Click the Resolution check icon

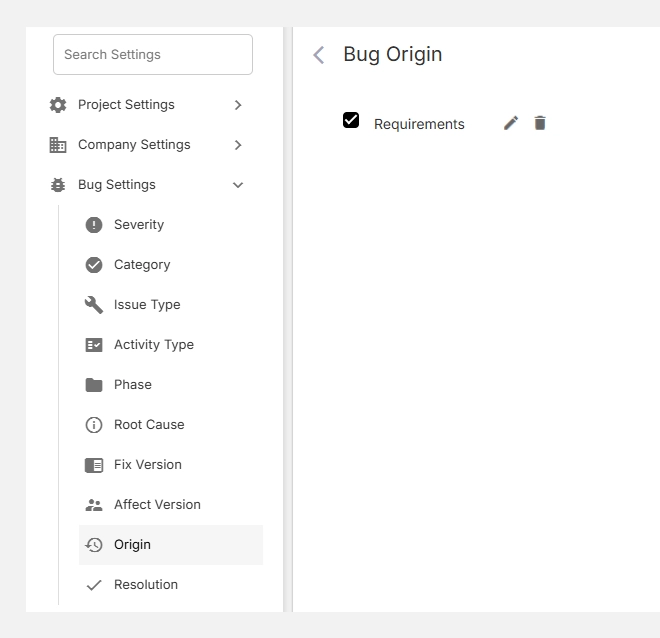pos(94,585)
